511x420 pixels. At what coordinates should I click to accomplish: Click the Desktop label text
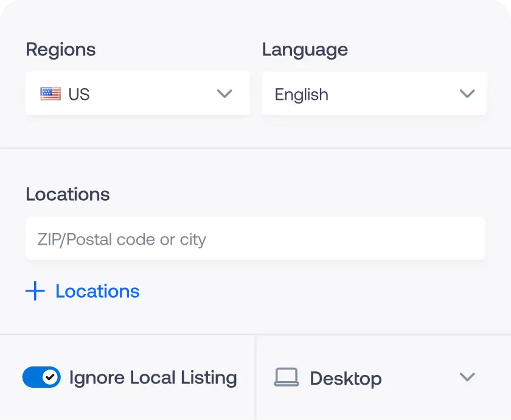pos(346,378)
